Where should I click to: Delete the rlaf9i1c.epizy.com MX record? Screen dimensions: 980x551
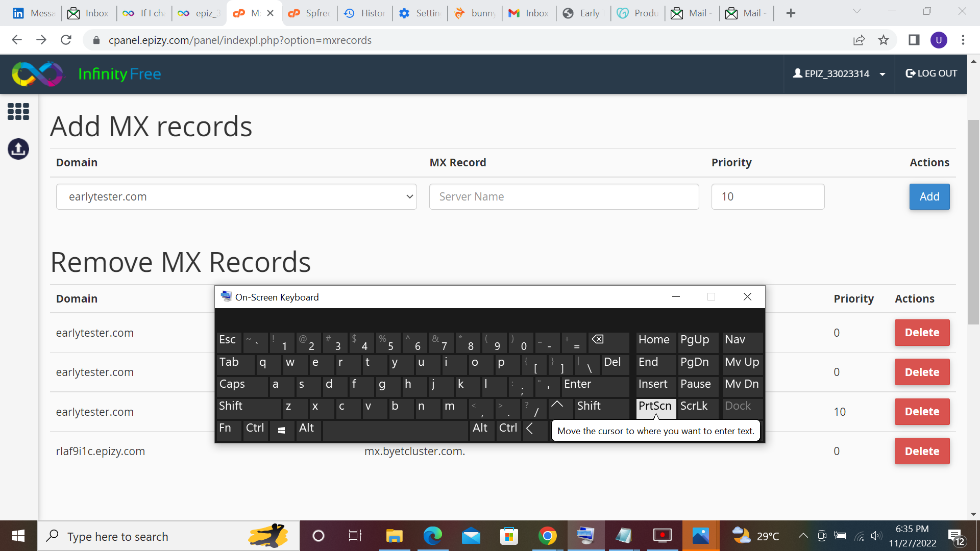[922, 452]
